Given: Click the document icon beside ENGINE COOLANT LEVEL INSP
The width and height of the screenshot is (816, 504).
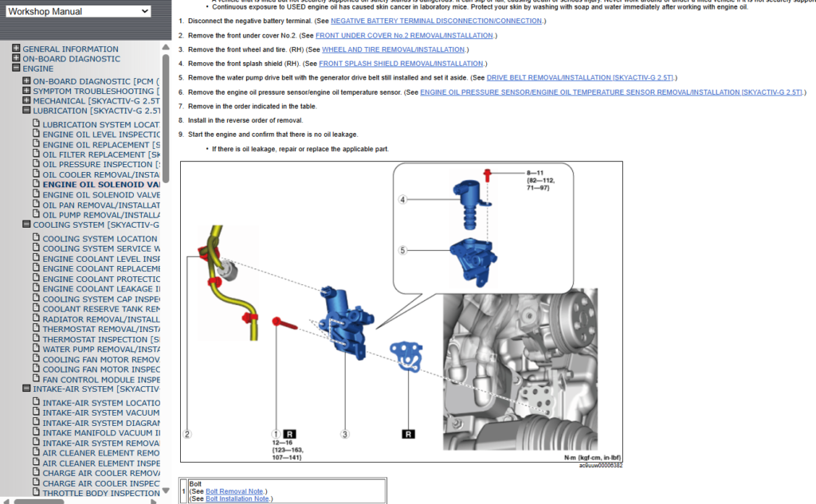Looking at the screenshot, I should click(x=36, y=259).
